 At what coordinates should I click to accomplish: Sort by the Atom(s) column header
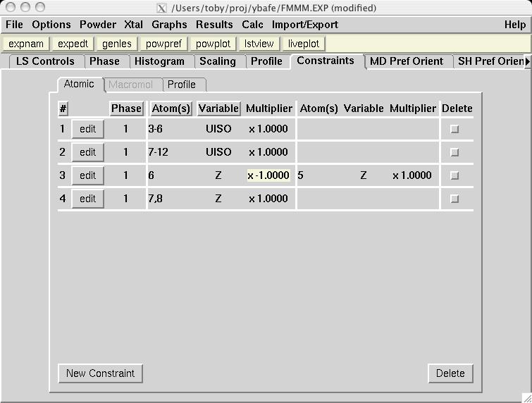(x=171, y=108)
